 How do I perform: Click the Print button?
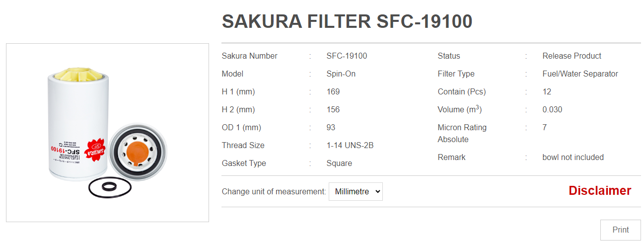click(x=620, y=230)
